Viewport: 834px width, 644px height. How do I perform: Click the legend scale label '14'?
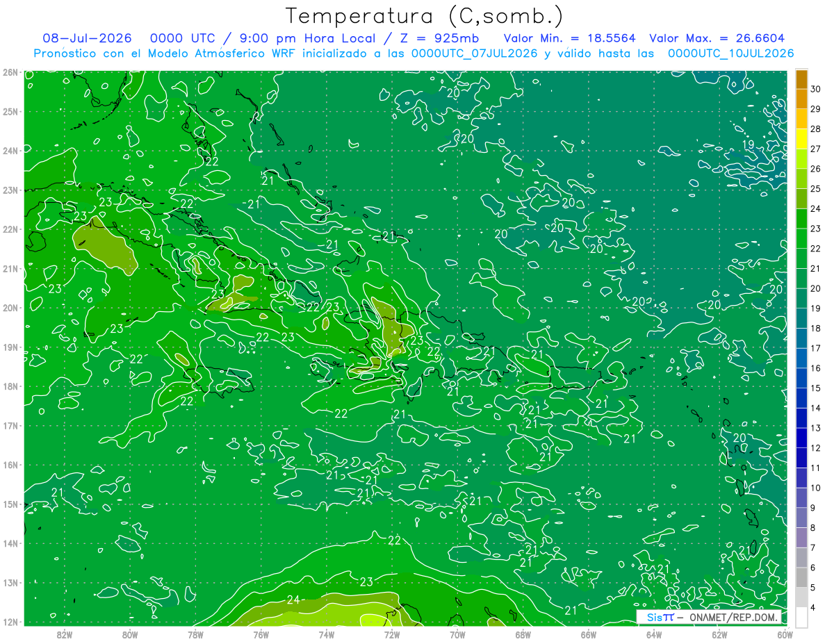(x=815, y=408)
